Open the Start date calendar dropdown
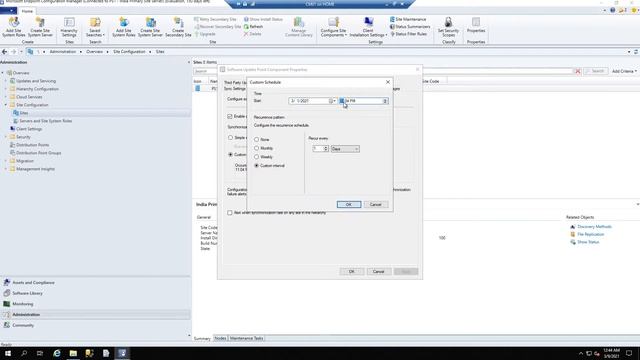The image size is (640, 360). [x=332, y=101]
